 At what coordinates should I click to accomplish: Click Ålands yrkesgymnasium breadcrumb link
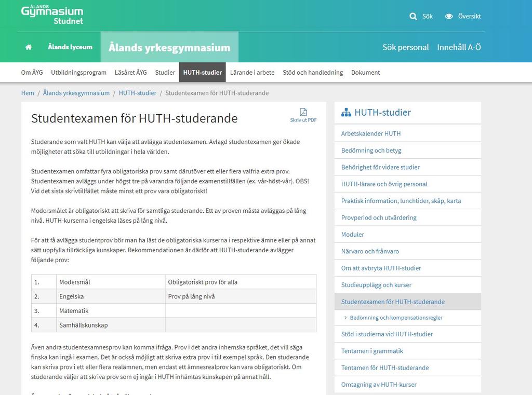click(x=76, y=93)
